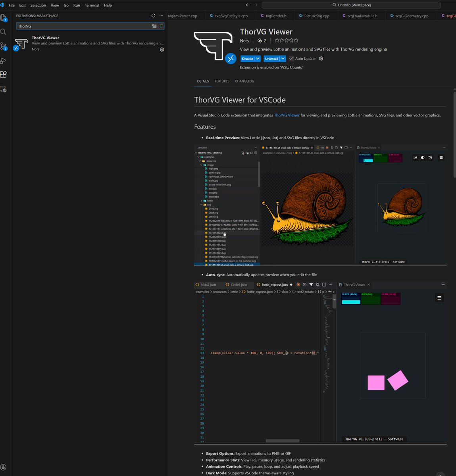Open the Uninstall dropdown arrow

[283, 58]
